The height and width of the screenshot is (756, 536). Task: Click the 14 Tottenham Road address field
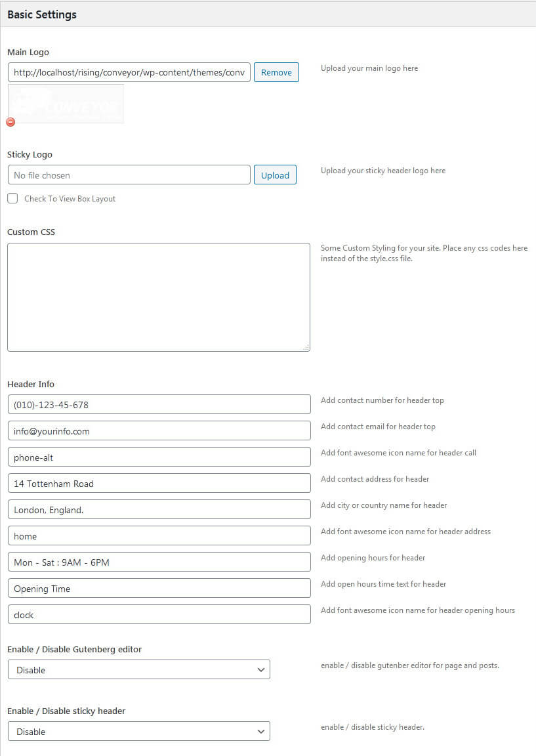click(x=158, y=483)
